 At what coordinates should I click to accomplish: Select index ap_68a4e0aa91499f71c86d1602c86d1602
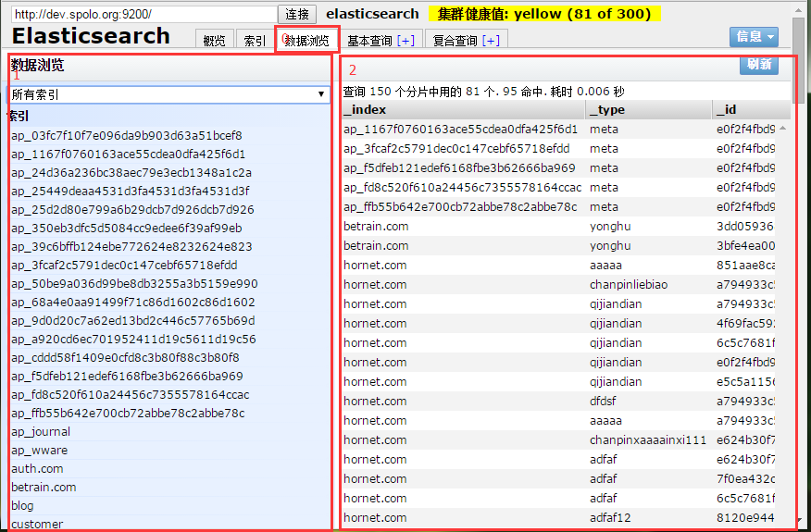click(x=133, y=303)
